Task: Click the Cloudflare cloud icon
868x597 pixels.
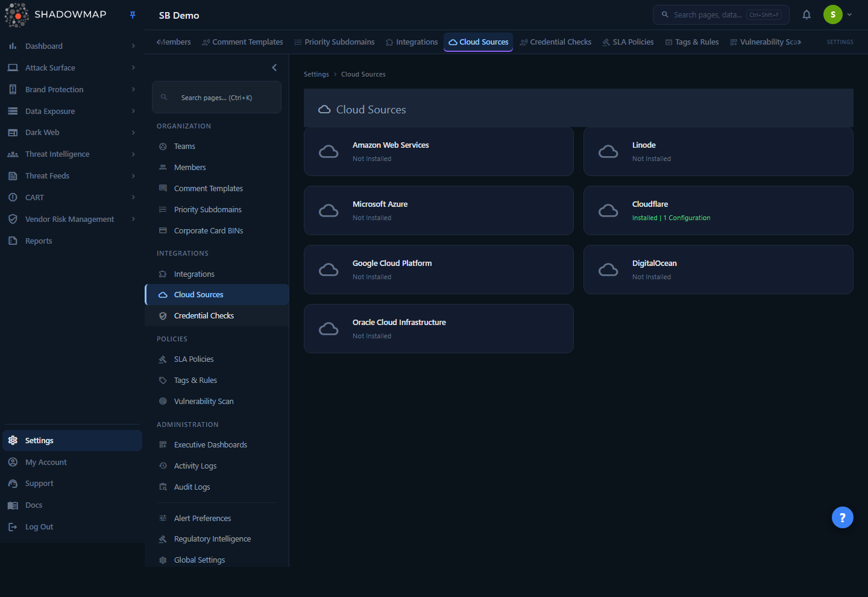Action: click(x=608, y=210)
